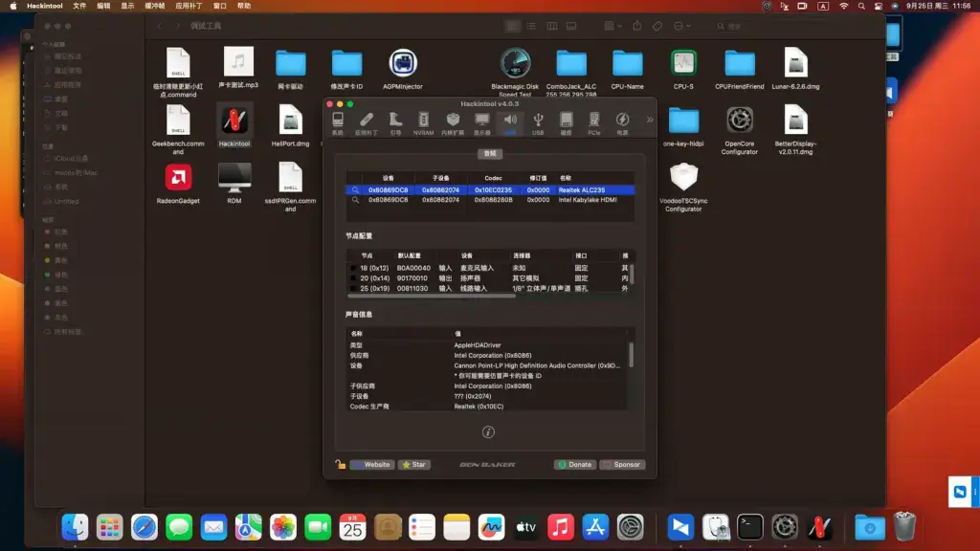
Task: Open the Displays monitor icon in Hackintool
Action: pyautogui.click(x=482, y=123)
